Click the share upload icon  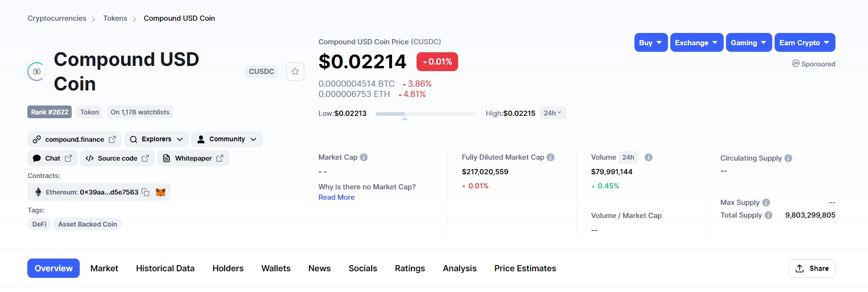800,268
